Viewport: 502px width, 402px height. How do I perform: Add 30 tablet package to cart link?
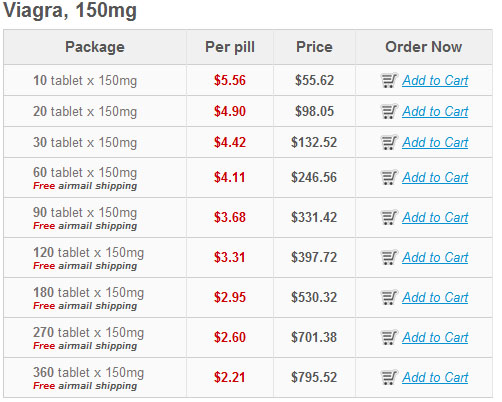coord(435,142)
